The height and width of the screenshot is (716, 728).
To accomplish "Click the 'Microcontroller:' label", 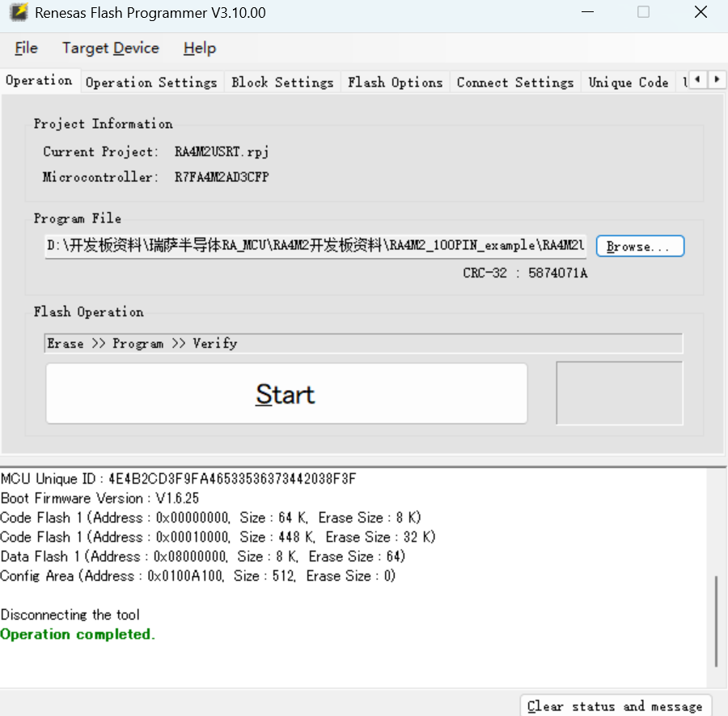I will (100, 177).
